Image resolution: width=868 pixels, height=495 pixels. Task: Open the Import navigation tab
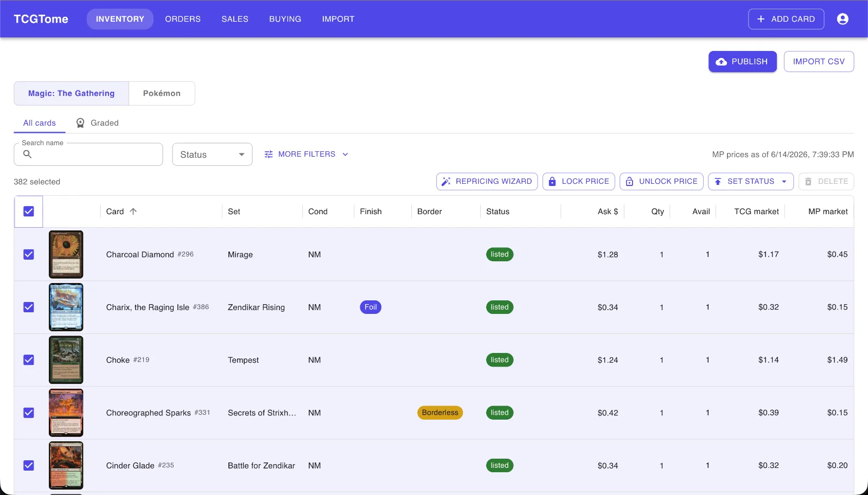pyautogui.click(x=338, y=19)
